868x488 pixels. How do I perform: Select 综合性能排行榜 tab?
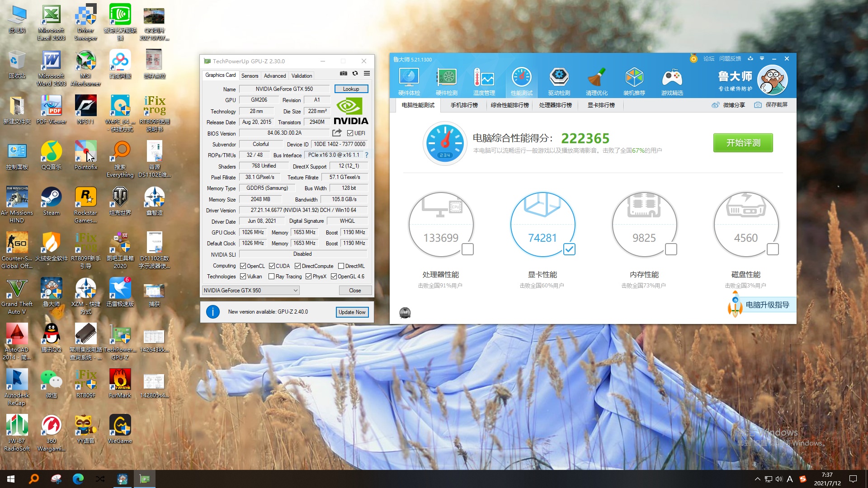510,105
